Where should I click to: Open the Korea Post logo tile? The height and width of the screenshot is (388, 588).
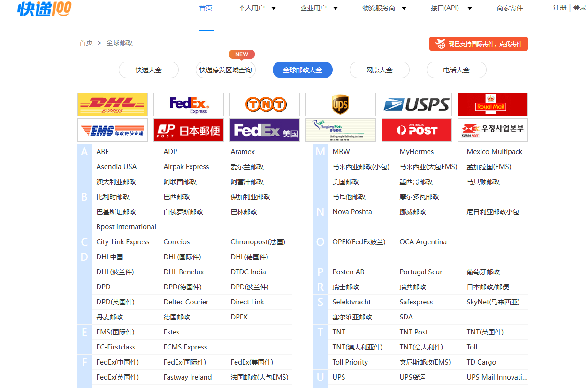[x=492, y=130]
